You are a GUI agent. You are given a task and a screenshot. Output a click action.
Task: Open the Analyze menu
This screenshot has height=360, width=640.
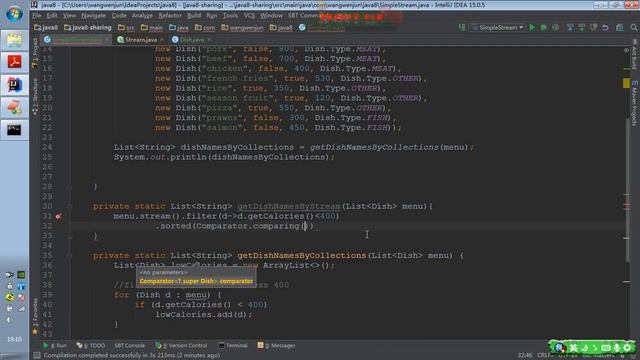click(x=142, y=16)
